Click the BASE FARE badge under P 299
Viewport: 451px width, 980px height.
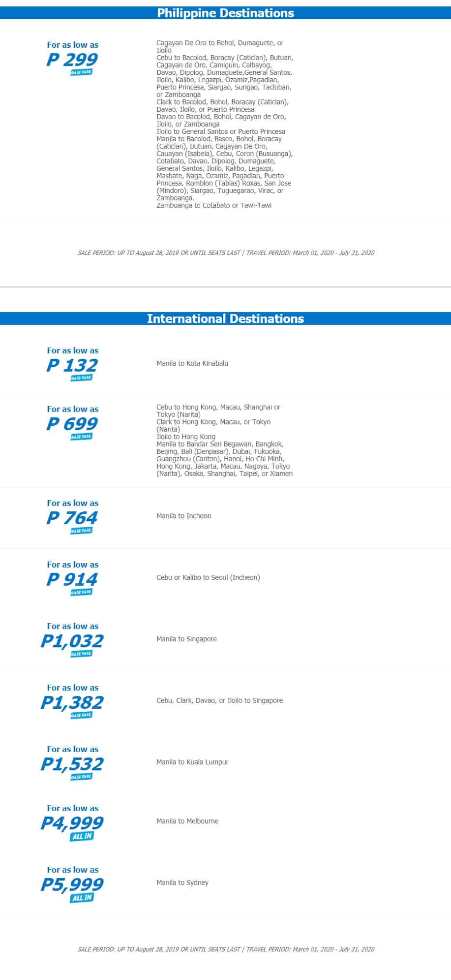click(81, 72)
